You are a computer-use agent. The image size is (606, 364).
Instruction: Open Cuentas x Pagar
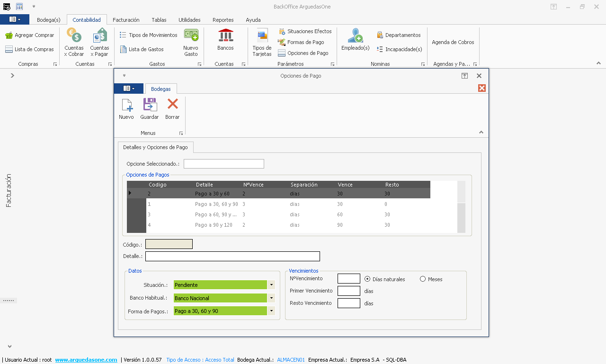click(x=99, y=42)
